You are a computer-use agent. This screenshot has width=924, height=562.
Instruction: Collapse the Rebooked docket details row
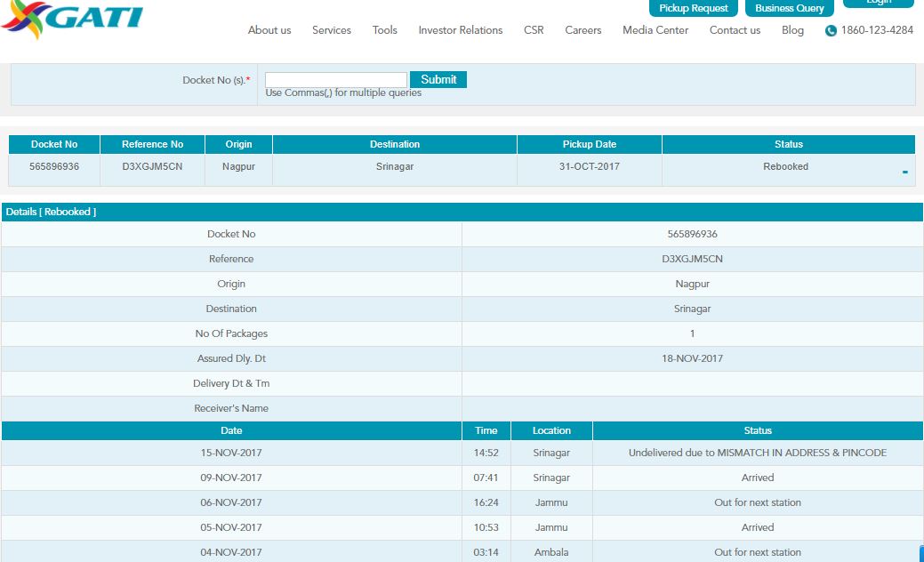904,172
